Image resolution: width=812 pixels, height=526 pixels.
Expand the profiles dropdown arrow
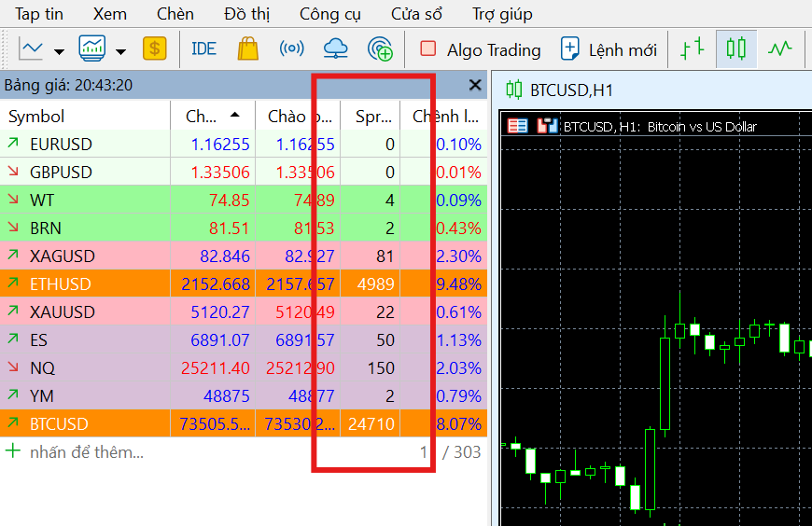click(x=120, y=51)
